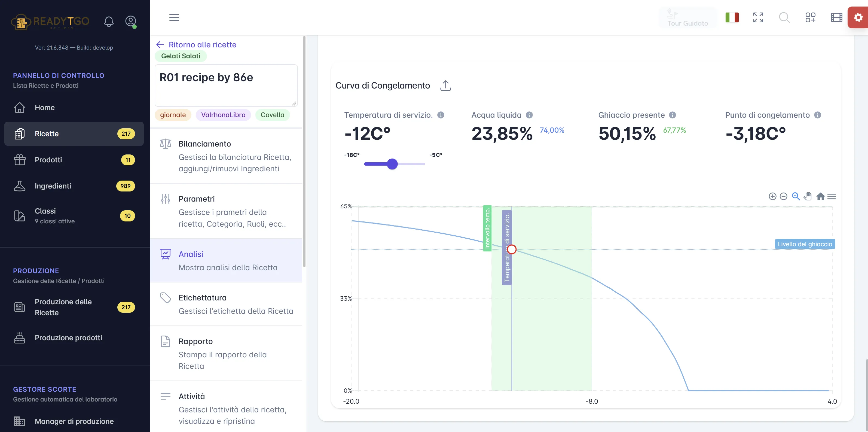Start the Tour Guidato
Image resolution: width=868 pixels, height=432 pixels.
[x=687, y=17]
